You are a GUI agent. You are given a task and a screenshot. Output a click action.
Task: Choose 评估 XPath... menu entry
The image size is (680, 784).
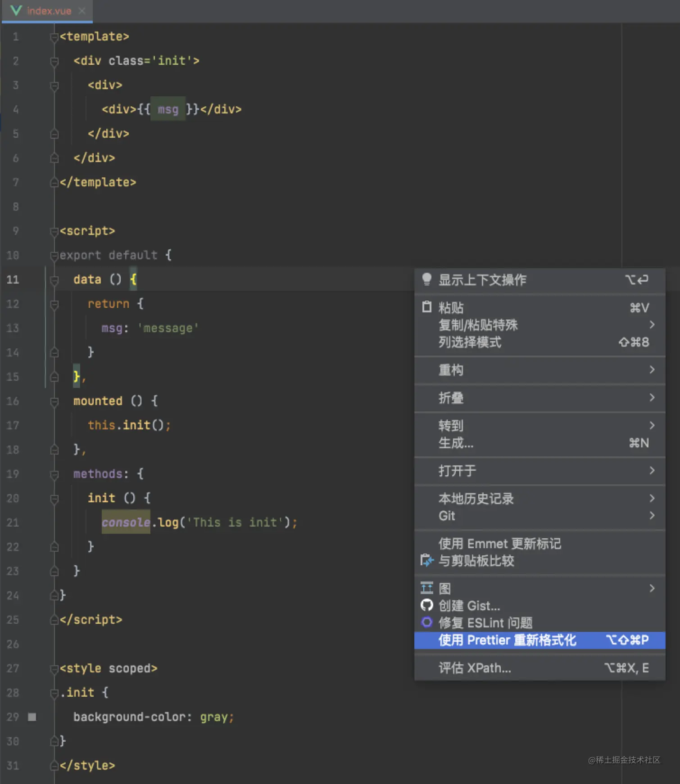(539, 668)
